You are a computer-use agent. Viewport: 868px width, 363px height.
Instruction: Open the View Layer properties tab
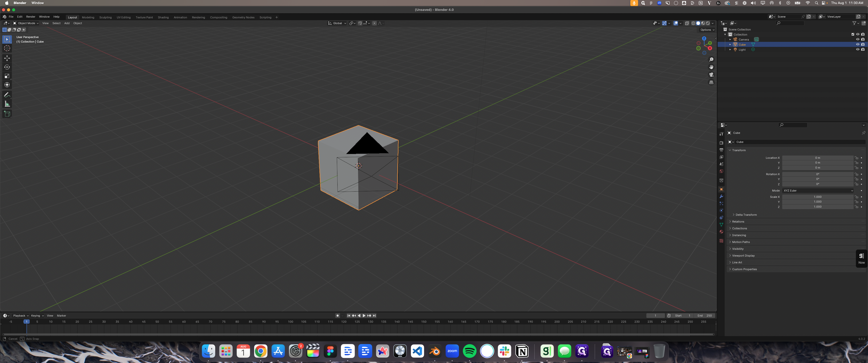721,157
